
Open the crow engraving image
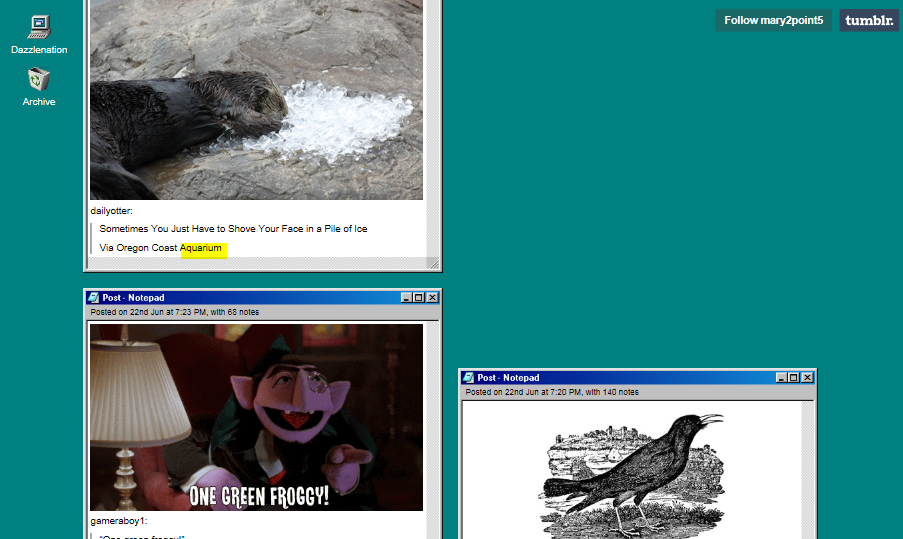[632, 475]
